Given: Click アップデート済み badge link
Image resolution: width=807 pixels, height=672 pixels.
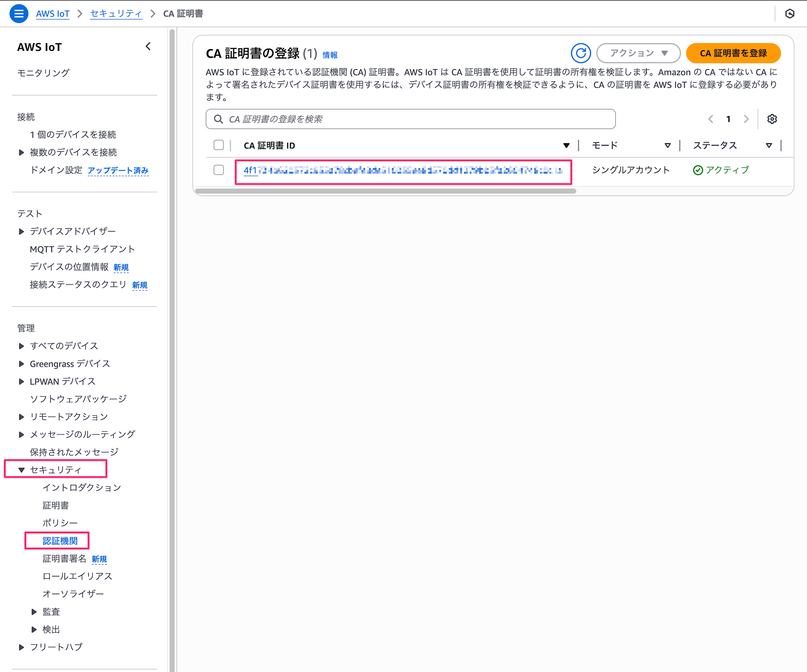Looking at the screenshot, I should 118,171.
